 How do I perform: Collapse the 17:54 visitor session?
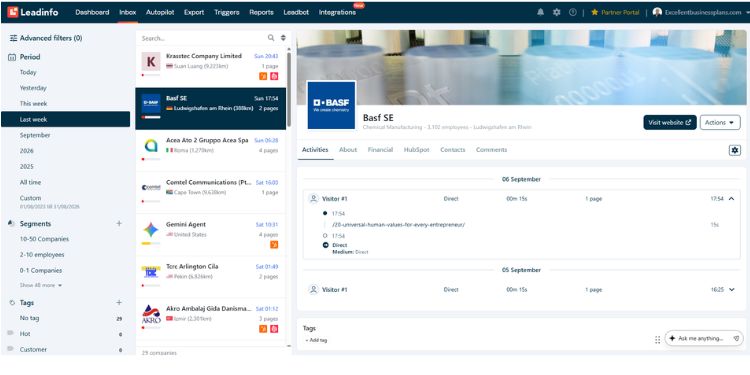(731, 199)
